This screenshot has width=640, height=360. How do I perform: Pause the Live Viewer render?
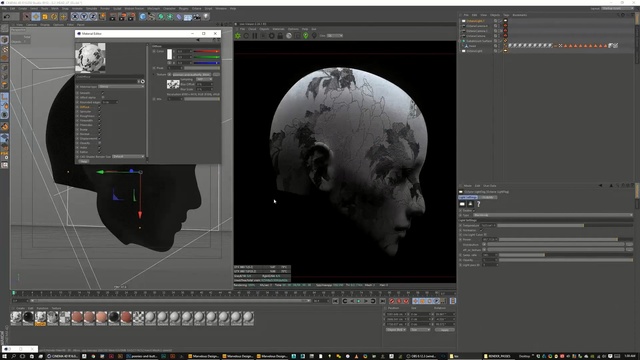255,36
